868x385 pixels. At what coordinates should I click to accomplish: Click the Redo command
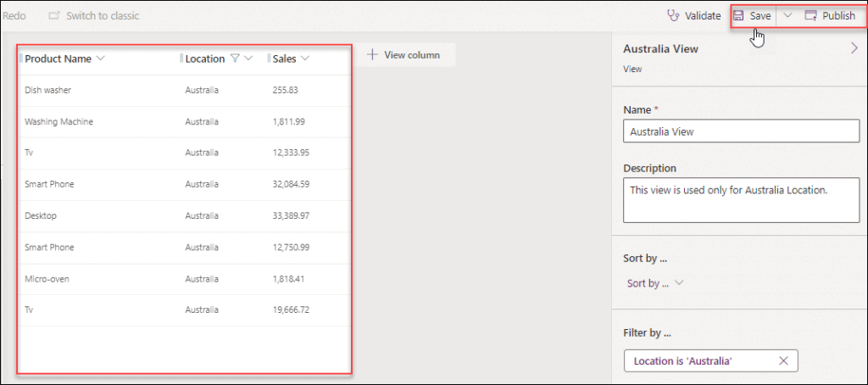pos(14,16)
